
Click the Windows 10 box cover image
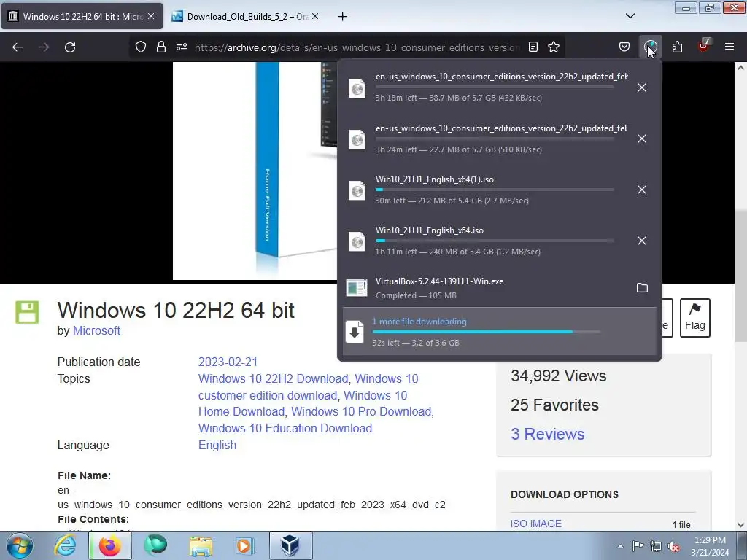coord(255,171)
